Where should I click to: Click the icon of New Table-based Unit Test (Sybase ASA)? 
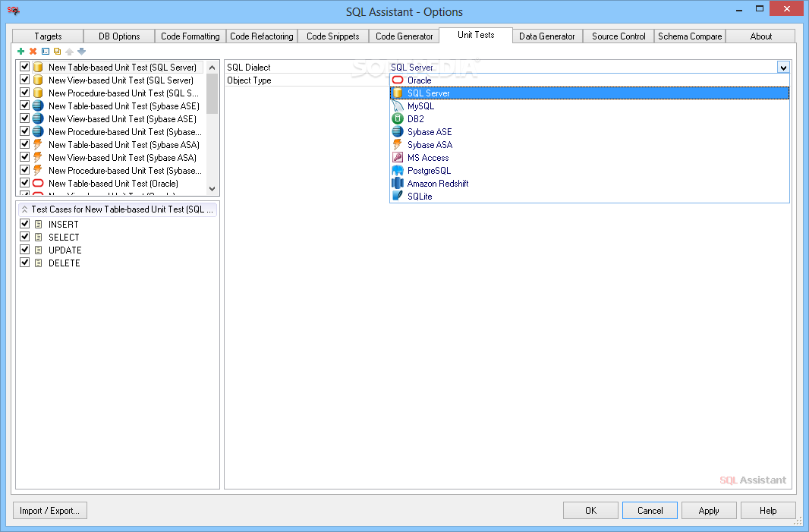[x=38, y=144]
